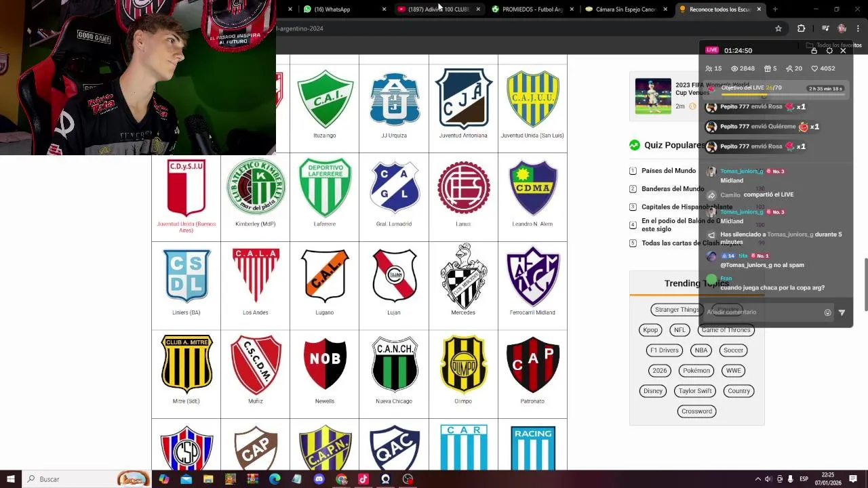Click the viewers eye icon showing 2848
Image resolution: width=868 pixels, height=488 pixels.
[734, 68]
